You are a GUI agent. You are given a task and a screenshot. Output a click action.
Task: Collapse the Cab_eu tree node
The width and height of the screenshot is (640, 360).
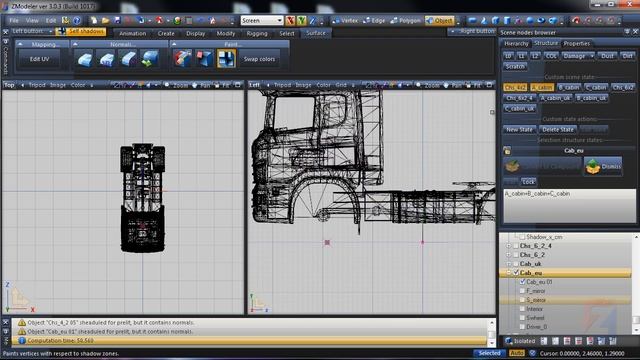pos(509,273)
